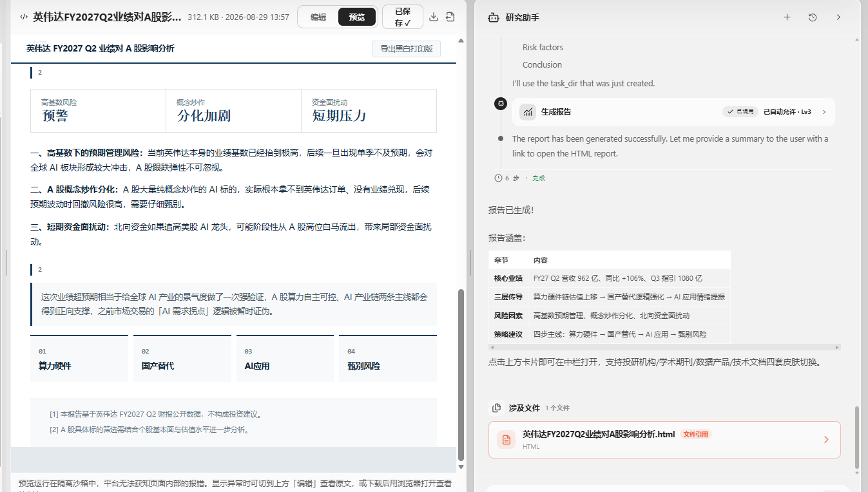
Task: Collapse the assistant panel with the header chevron
Action: (838, 17)
